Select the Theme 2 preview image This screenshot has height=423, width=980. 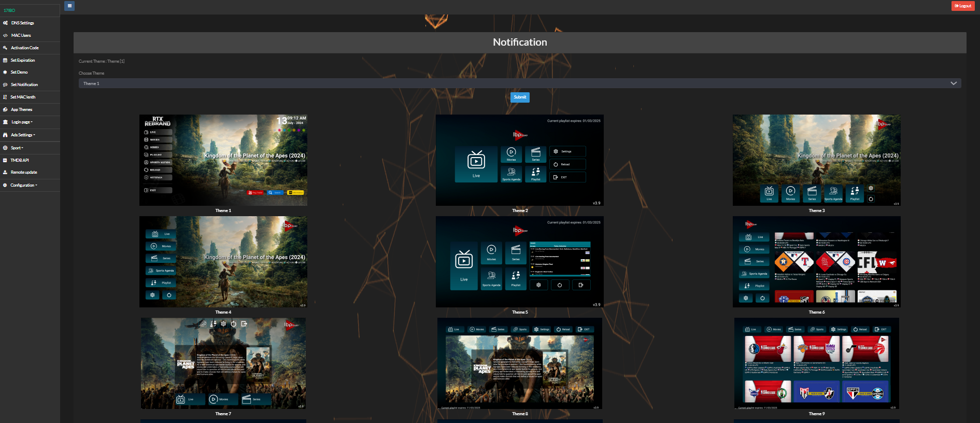coord(519,160)
